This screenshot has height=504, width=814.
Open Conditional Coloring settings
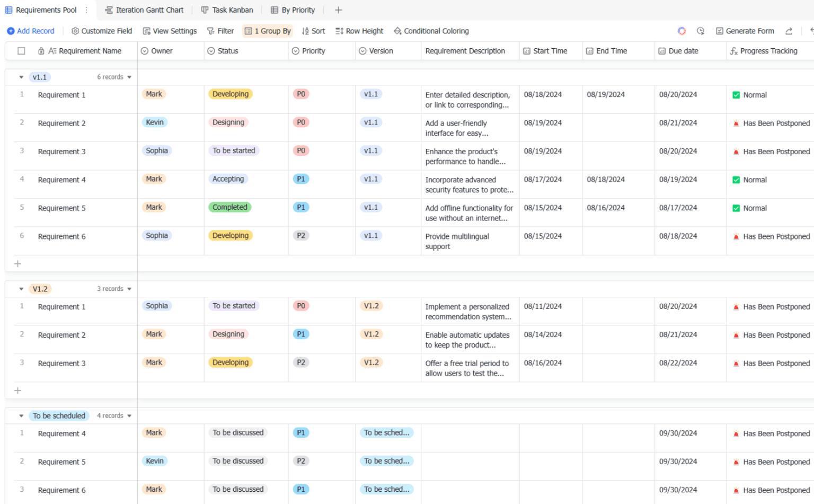coord(431,31)
